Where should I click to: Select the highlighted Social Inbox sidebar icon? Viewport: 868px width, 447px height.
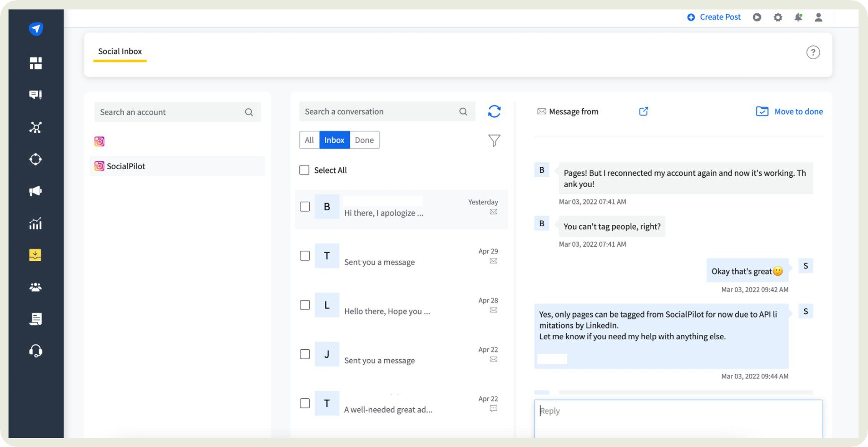click(x=36, y=255)
